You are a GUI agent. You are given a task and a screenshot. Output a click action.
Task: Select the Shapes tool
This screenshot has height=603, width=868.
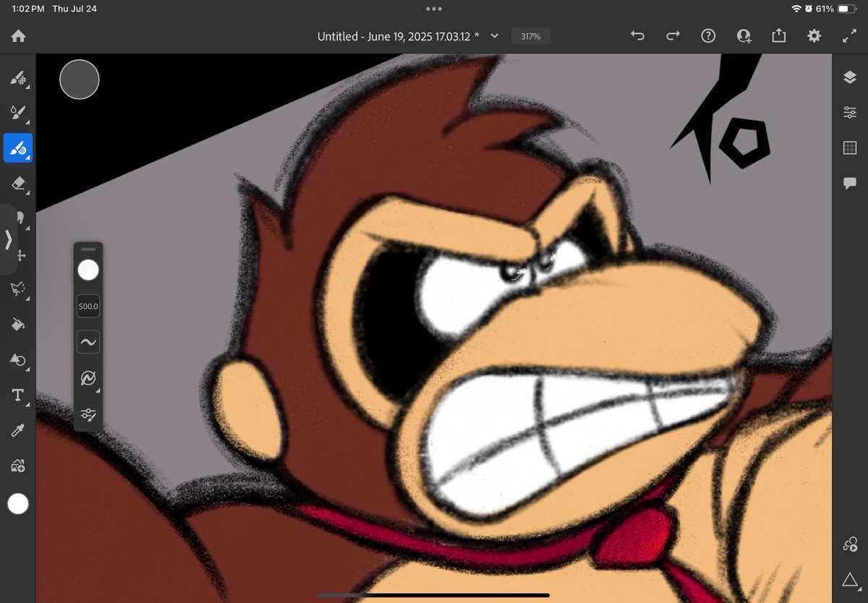click(18, 359)
